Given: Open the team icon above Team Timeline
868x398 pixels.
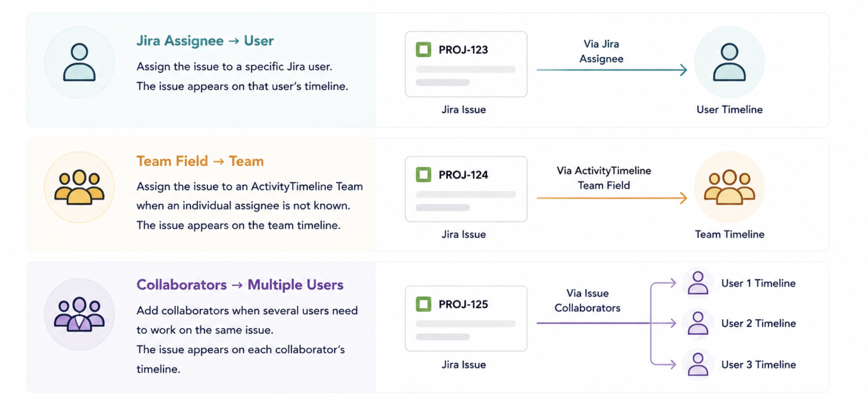Looking at the screenshot, I should click(x=729, y=187).
